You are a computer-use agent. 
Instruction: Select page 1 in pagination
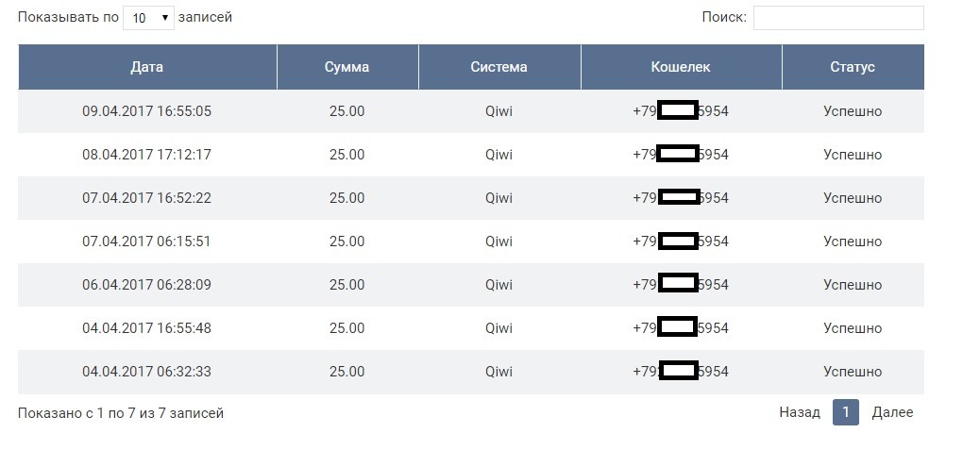click(x=846, y=412)
